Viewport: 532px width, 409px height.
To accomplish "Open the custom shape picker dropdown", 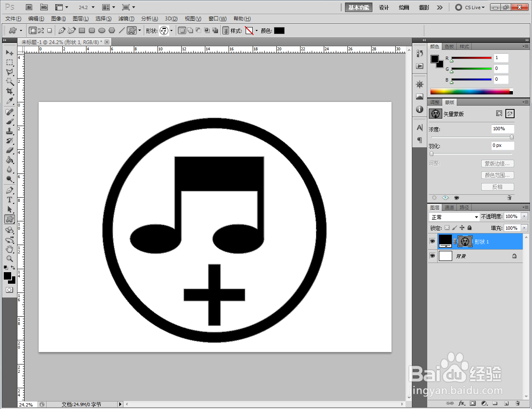I will pos(171,31).
